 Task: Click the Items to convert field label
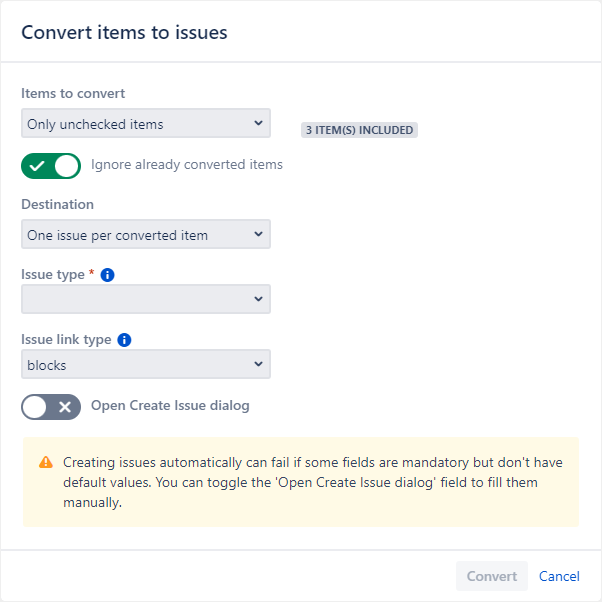tap(73, 94)
